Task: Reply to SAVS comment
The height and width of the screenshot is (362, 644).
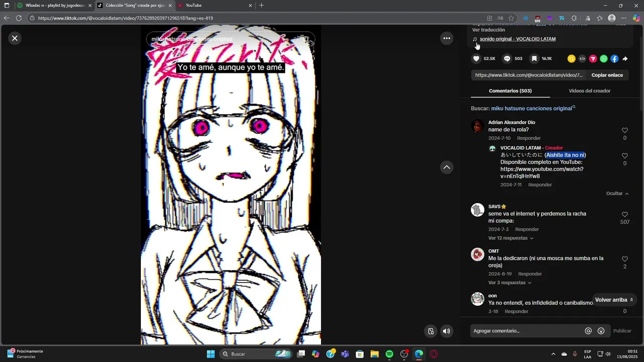Action: 527,229
